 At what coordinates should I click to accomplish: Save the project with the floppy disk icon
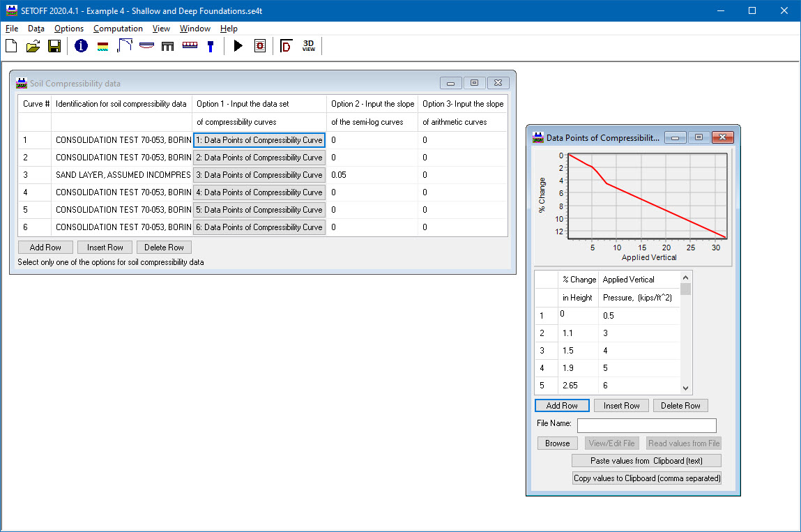[54, 47]
